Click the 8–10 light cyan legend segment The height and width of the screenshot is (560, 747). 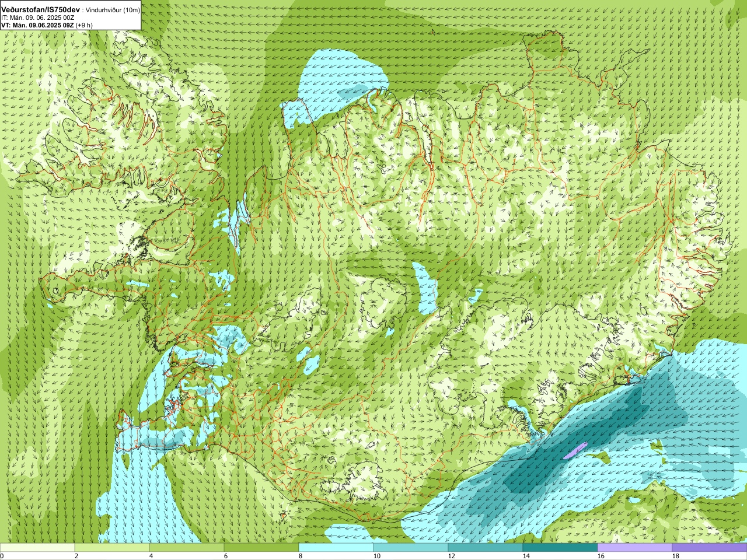click(336, 548)
